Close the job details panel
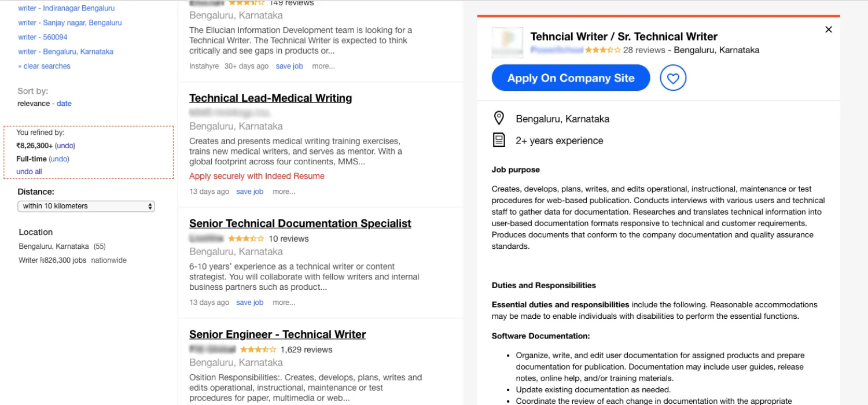Screen dimensions: 868x405 (x=829, y=30)
